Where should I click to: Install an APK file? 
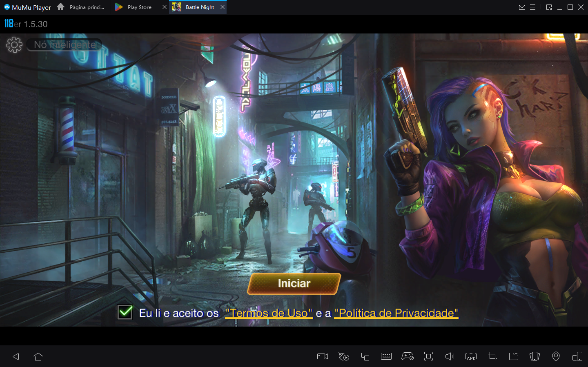point(471,356)
